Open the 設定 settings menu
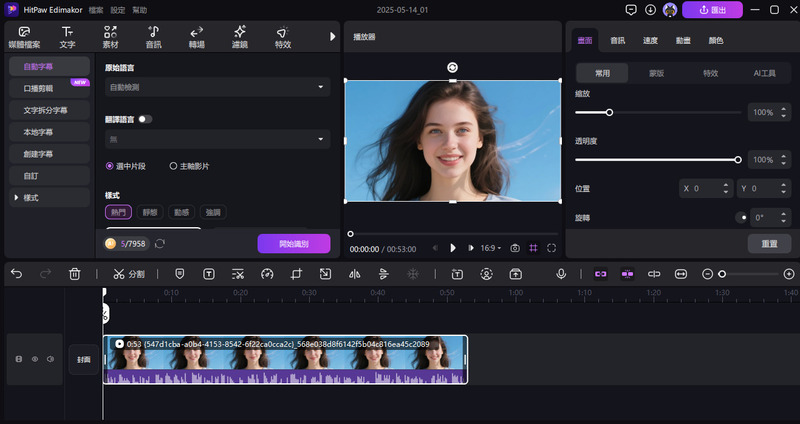The height and width of the screenshot is (424, 800). (x=118, y=9)
